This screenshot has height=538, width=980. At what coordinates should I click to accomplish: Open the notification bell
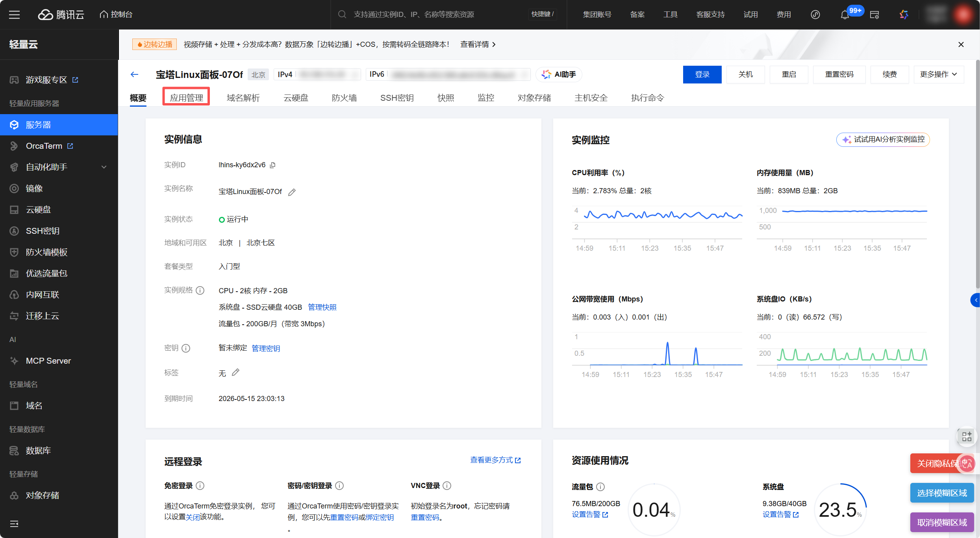click(x=844, y=15)
